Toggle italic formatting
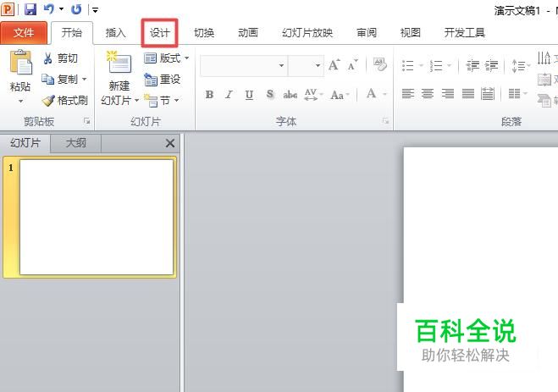Viewport: 558px width, 392px height. tap(229, 95)
